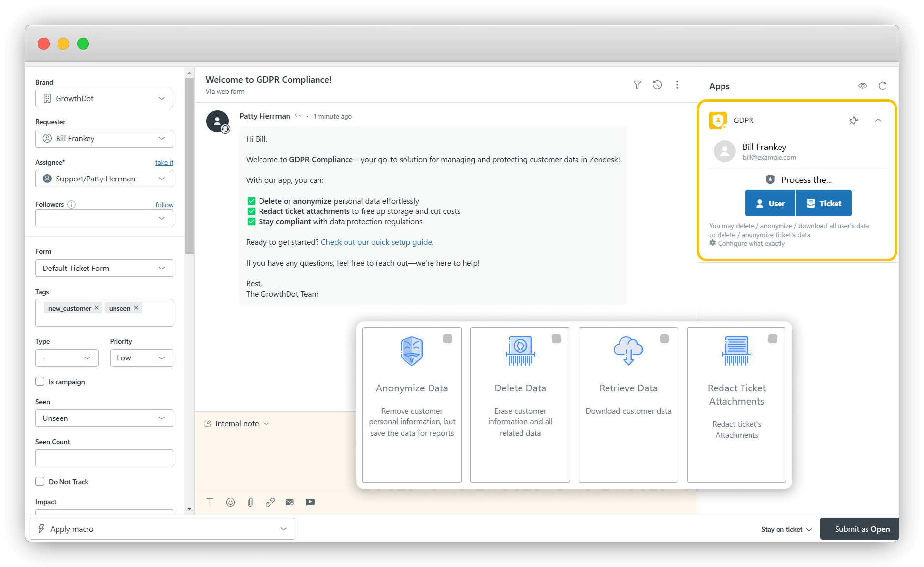Open the quick setup guide link
924x567 pixels.
(376, 242)
